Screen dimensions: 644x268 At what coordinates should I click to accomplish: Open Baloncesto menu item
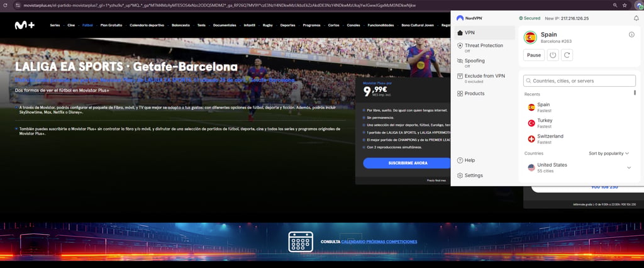180,25
